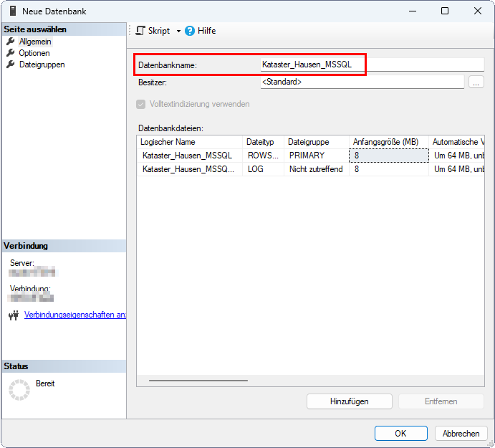Click the Abbrechen button
The width and height of the screenshot is (495, 448).
click(x=461, y=433)
